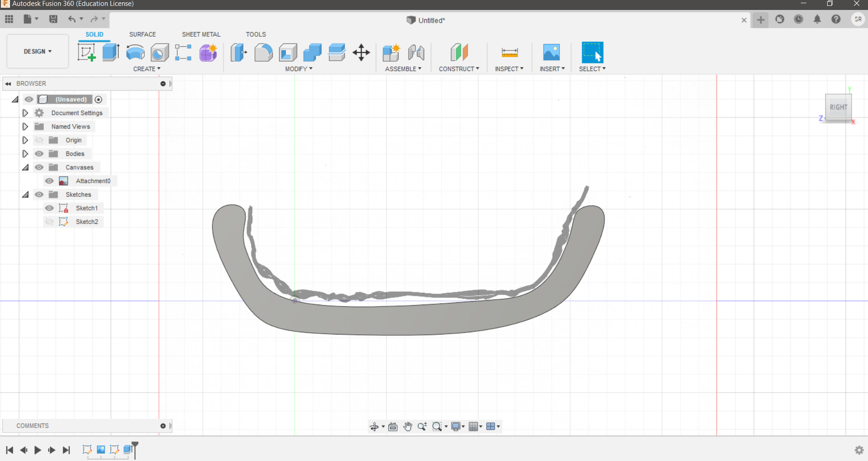Select the Revolve tool

(x=135, y=52)
